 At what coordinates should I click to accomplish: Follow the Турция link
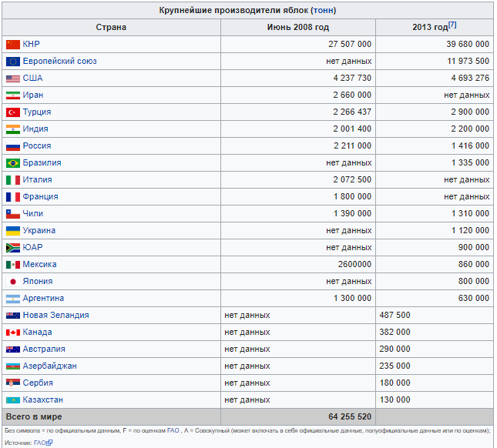tap(37, 112)
